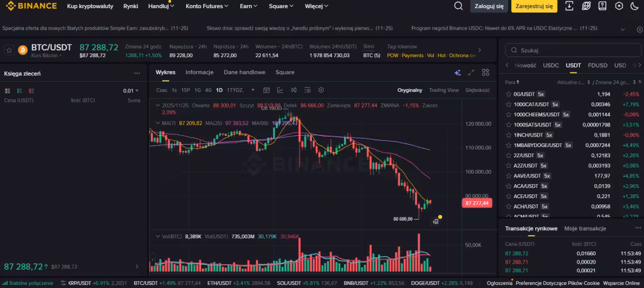Add BTC/USDT to favorites with the star
Image resolution: width=644 pixels, height=288 pixels.
[x=9, y=50]
